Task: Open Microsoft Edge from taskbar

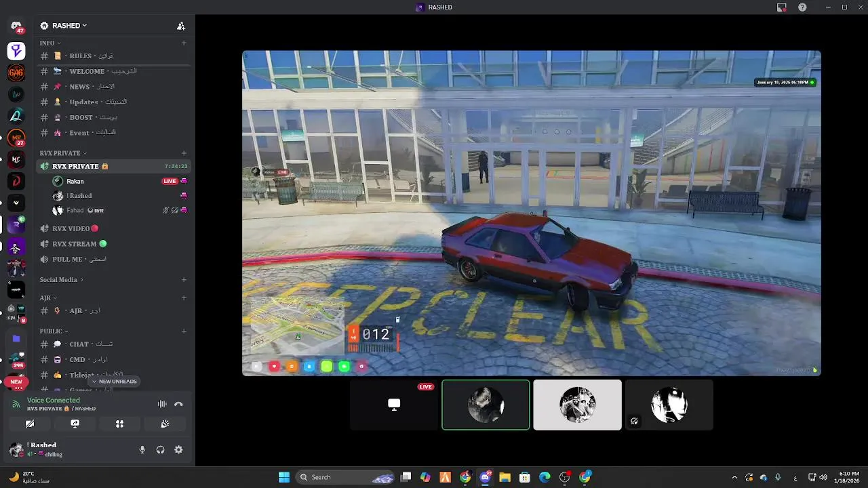Action: click(x=545, y=477)
